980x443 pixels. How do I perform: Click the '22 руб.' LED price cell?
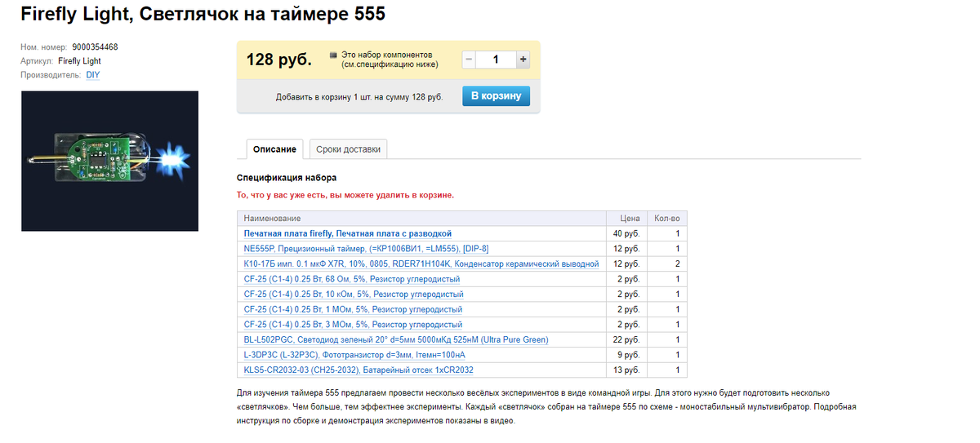click(626, 339)
